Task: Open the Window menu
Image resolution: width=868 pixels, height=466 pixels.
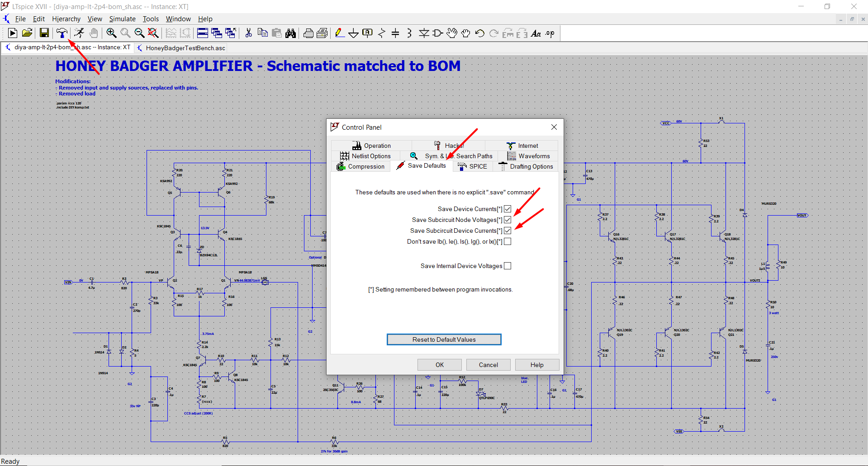Action: [178, 19]
